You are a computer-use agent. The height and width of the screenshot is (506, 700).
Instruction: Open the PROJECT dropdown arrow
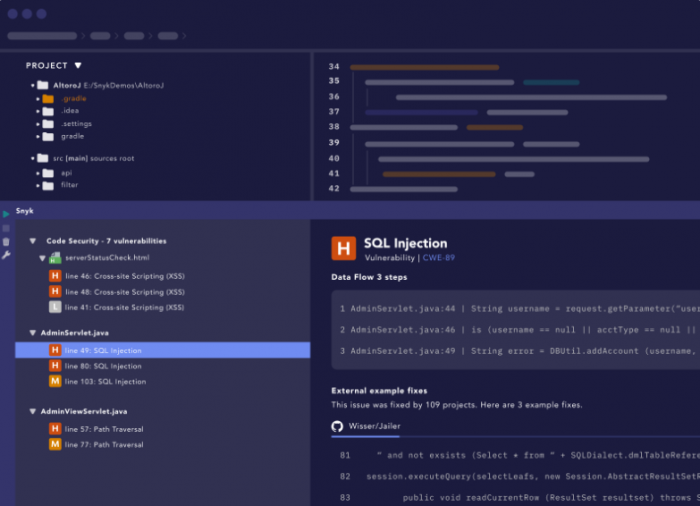pyautogui.click(x=78, y=66)
